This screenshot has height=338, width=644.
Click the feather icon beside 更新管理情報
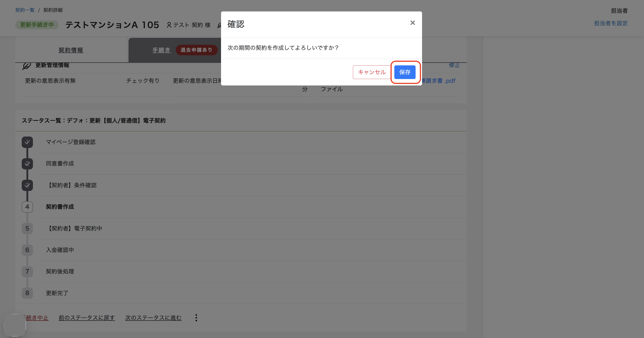26,66
